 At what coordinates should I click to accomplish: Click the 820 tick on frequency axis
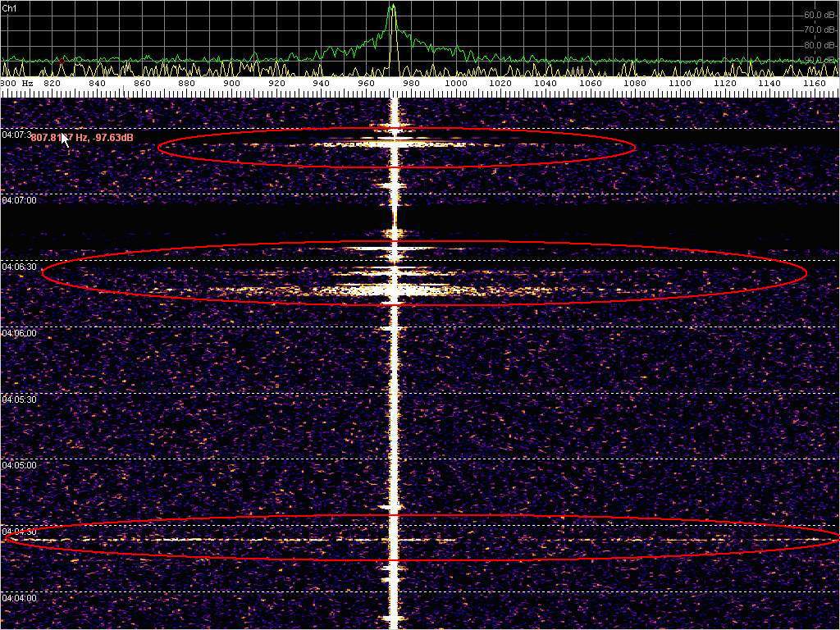(x=52, y=84)
